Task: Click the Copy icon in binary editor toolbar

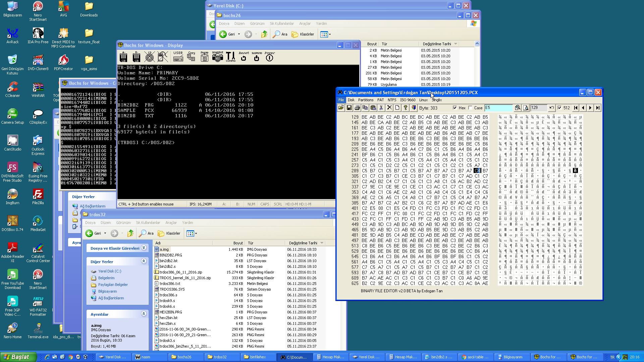Action: coord(365,108)
